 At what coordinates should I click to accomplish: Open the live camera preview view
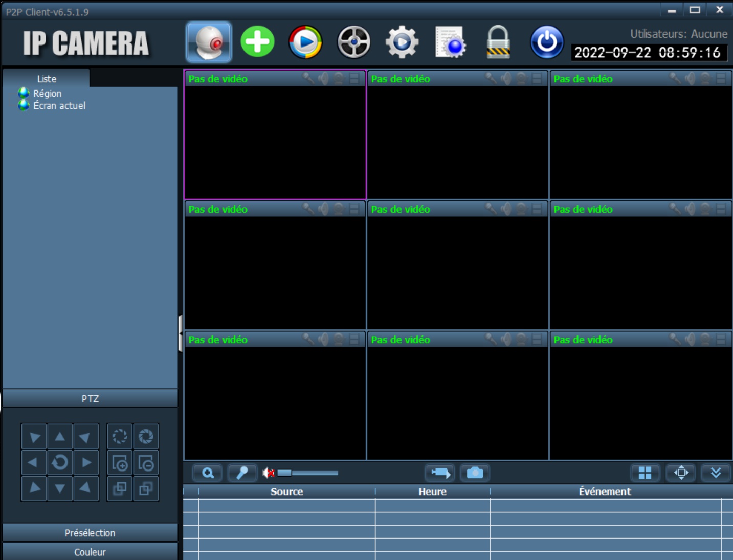tap(209, 42)
